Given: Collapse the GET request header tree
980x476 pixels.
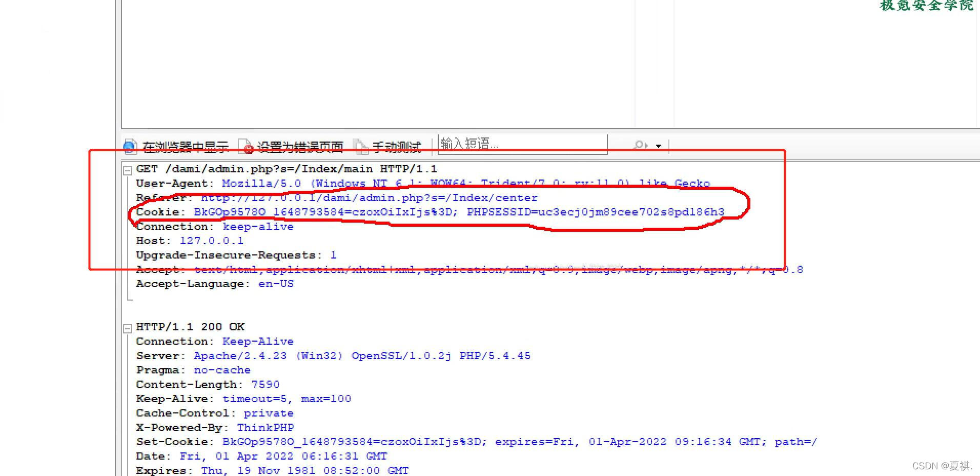Looking at the screenshot, I should (128, 170).
